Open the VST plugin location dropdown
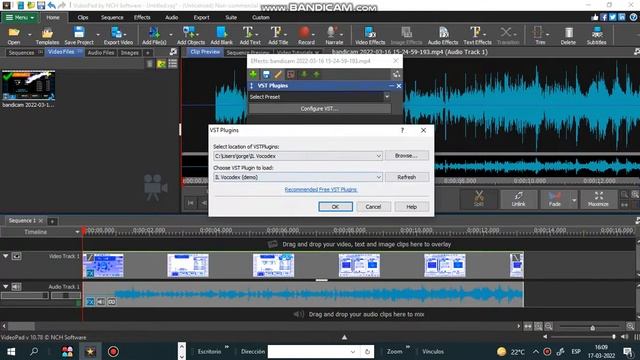The width and height of the screenshot is (640, 360). tap(378, 156)
